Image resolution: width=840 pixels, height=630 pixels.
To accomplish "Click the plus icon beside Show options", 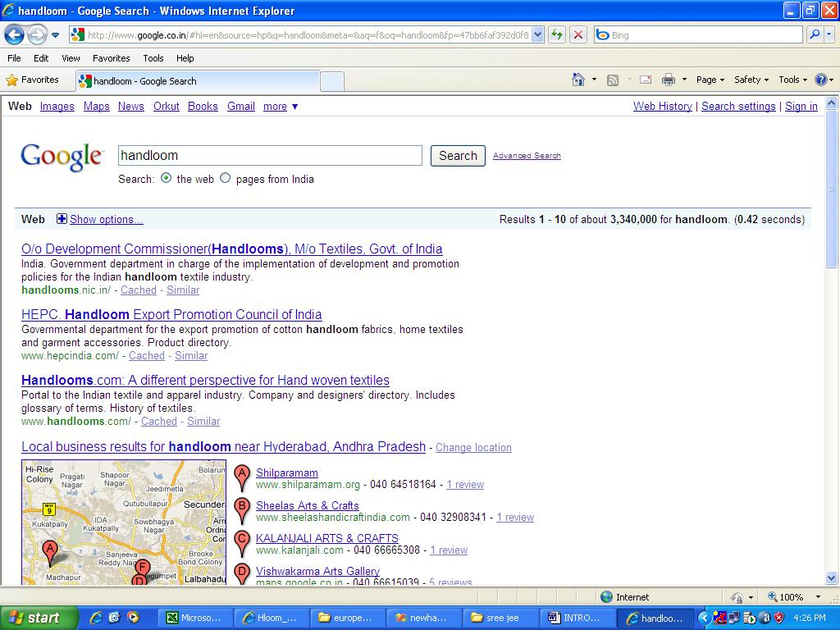I will tap(62, 218).
